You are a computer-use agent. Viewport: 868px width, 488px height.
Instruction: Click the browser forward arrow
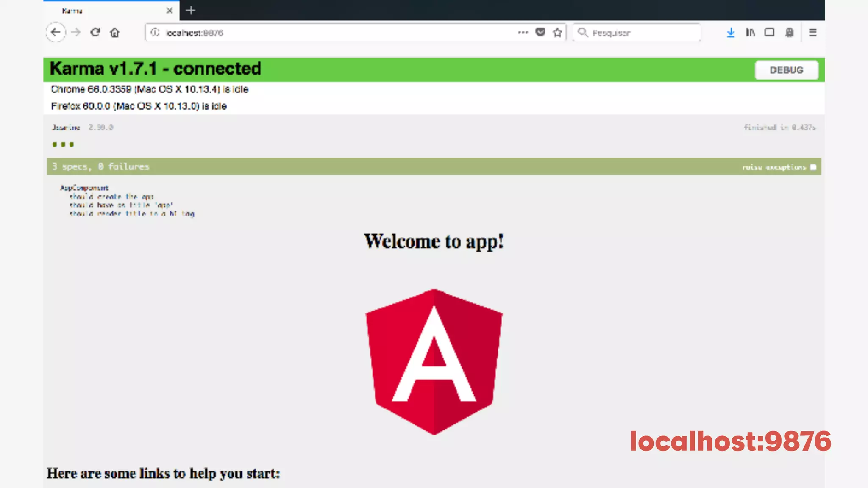[x=76, y=32]
